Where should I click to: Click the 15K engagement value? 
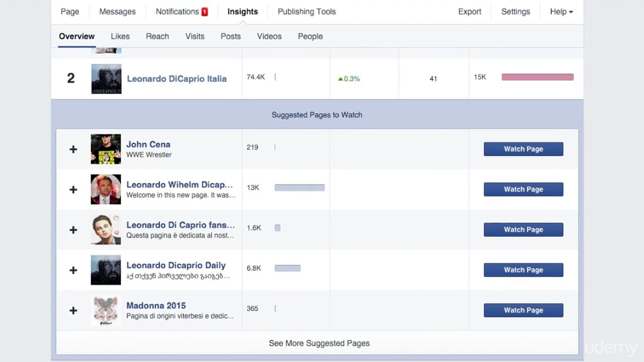point(480,77)
